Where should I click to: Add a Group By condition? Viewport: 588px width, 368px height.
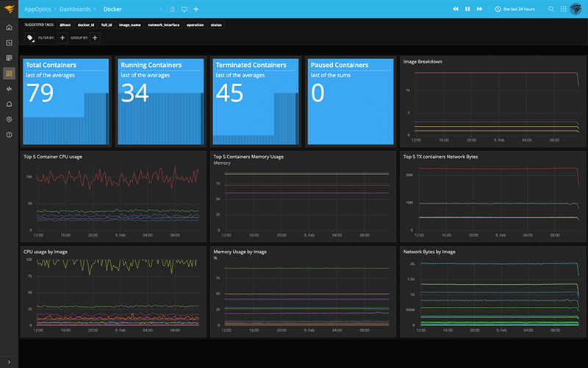pos(95,38)
